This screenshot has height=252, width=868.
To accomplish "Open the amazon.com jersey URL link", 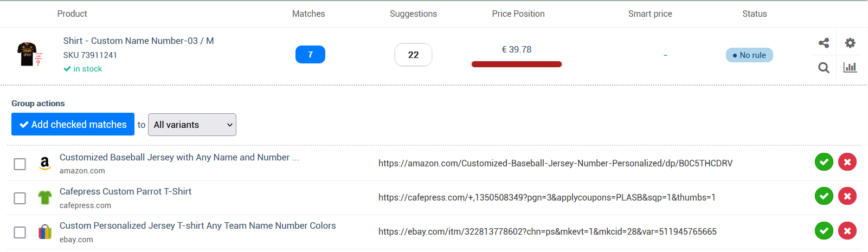I will [555, 163].
